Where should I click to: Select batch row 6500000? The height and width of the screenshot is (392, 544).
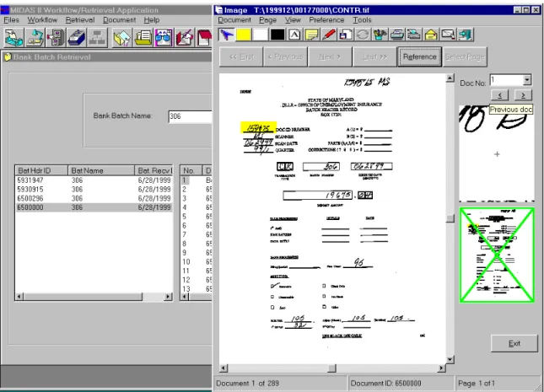(94, 207)
